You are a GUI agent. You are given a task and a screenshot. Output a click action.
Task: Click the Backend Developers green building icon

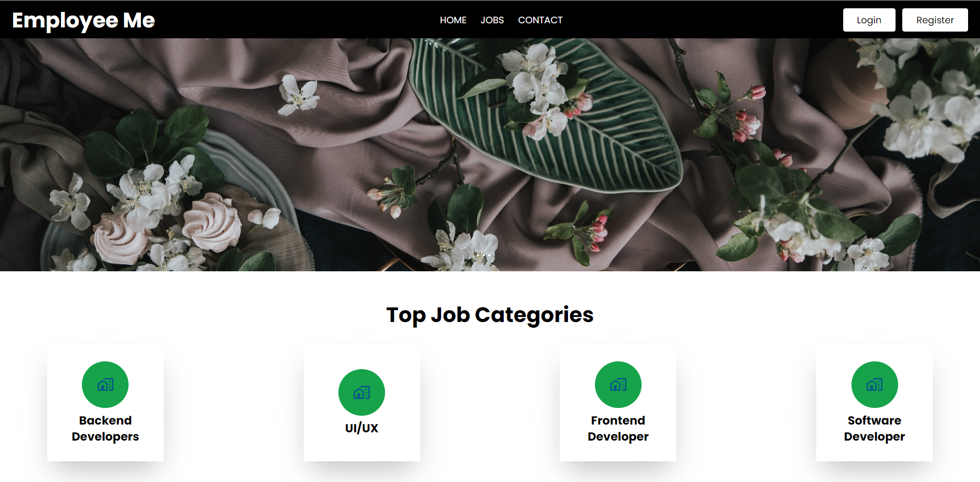[105, 385]
